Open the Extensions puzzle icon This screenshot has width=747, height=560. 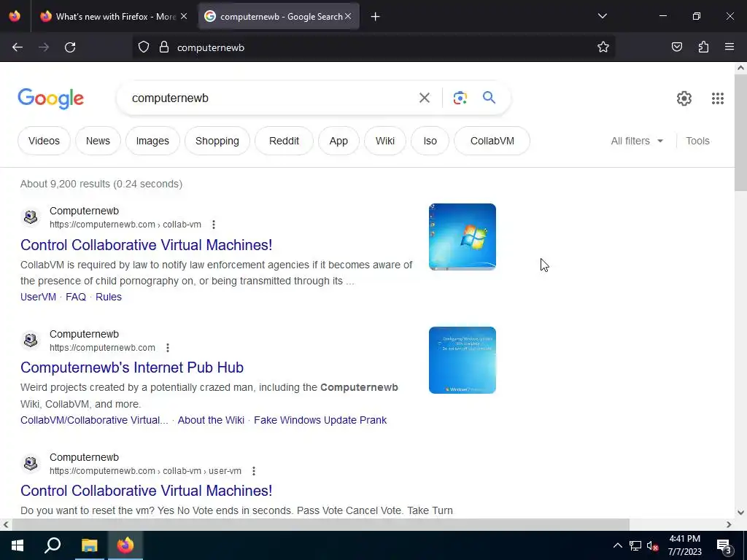703,47
